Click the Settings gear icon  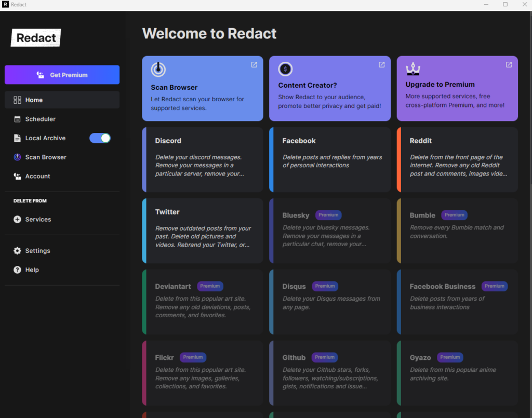point(17,250)
